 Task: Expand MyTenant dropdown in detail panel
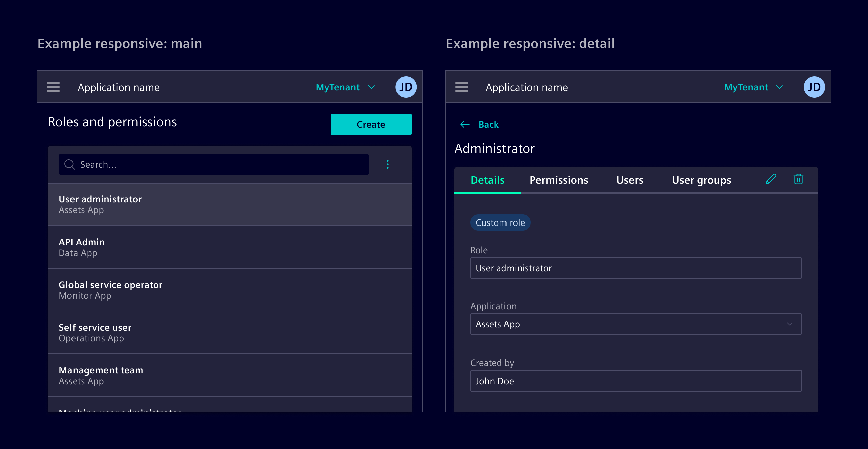tap(753, 87)
